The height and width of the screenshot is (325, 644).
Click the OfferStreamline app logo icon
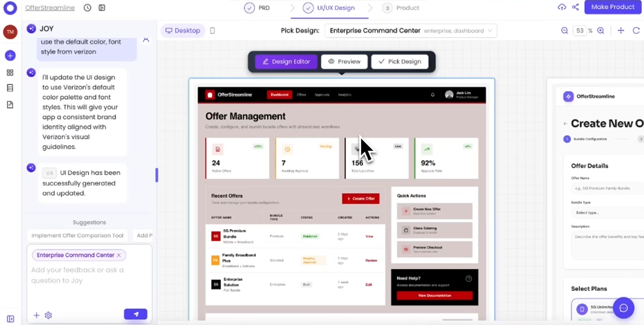pyautogui.click(x=10, y=8)
